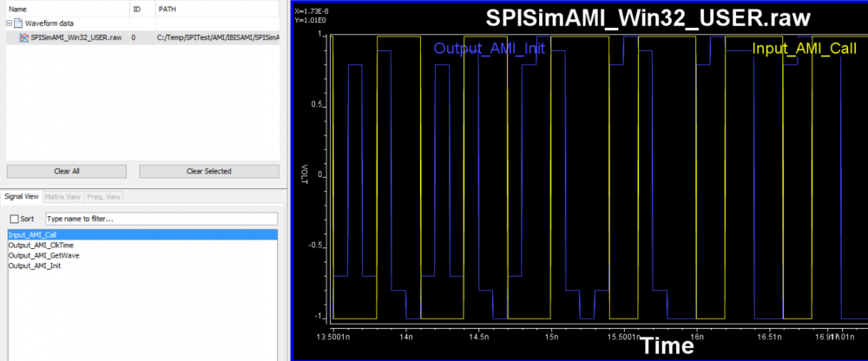Enable the Sort checkbox
Screen dimensions: 868x361
(x=13, y=219)
